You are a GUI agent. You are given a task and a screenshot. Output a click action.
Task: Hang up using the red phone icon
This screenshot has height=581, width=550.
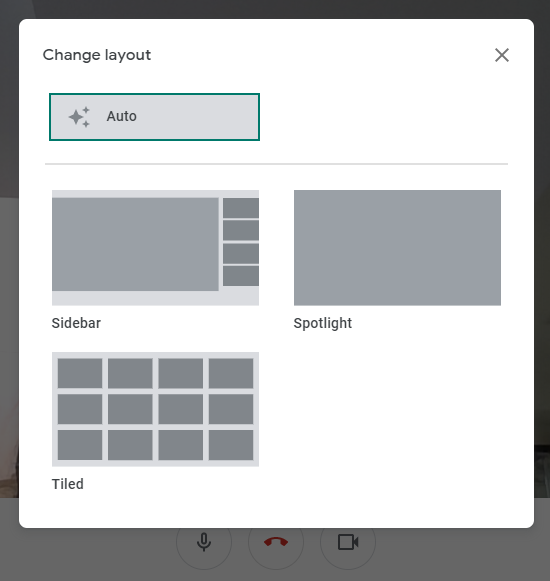tap(276, 542)
